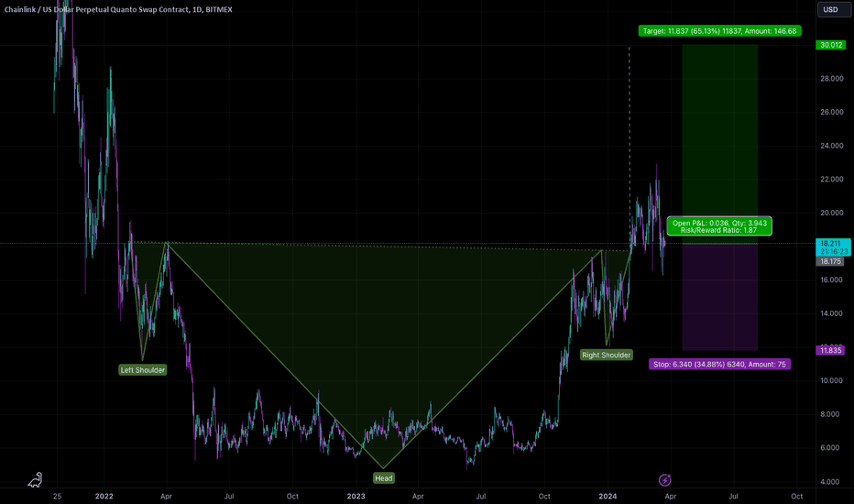Click the purple loss zone of position
The image size is (854, 504).
point(720,297)
